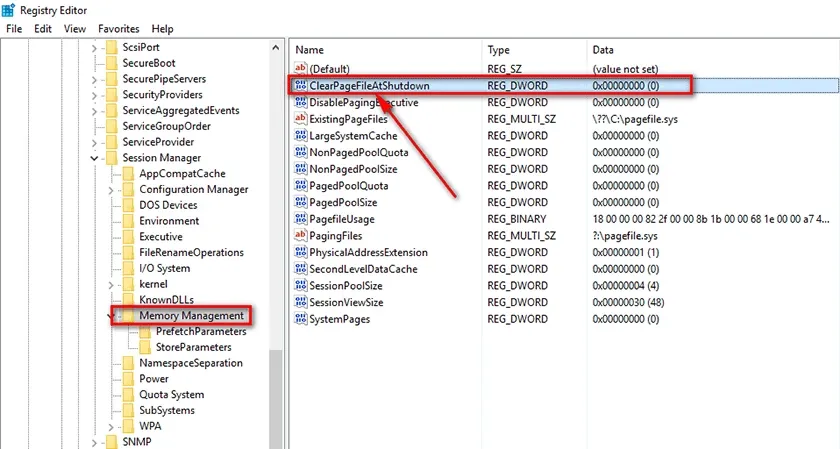Click the NonPagedPoolSize DWORD icon
Screen dimensions: 840x449
click(301, 168)
